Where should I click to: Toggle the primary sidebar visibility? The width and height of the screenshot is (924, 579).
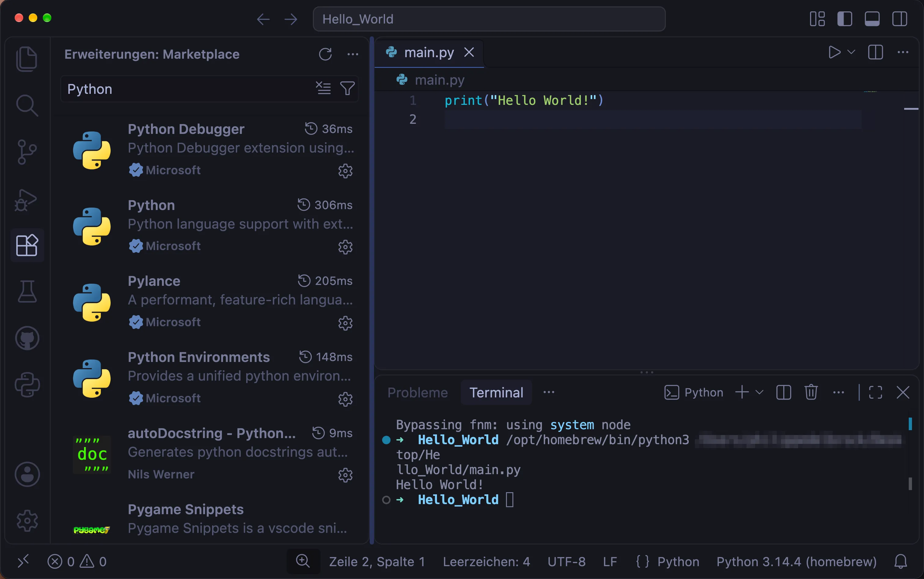[x=844, y=19]
